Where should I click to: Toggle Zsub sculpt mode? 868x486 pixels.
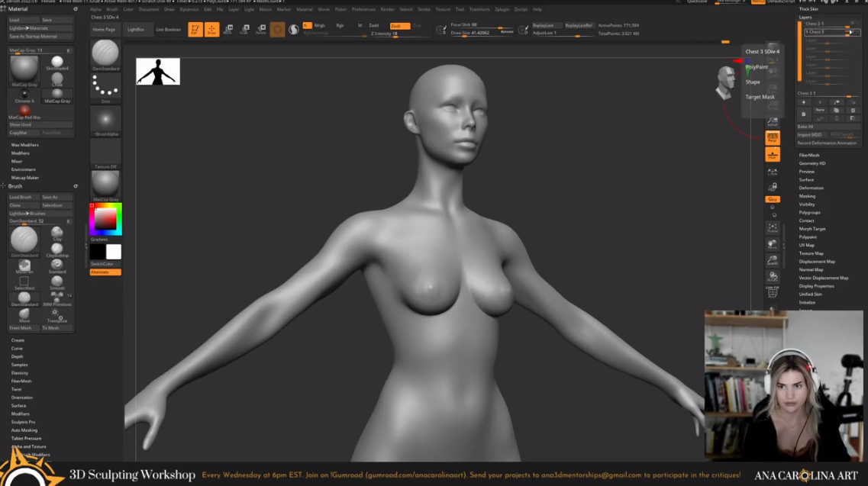pyautogui.click(x=400, y=26)
